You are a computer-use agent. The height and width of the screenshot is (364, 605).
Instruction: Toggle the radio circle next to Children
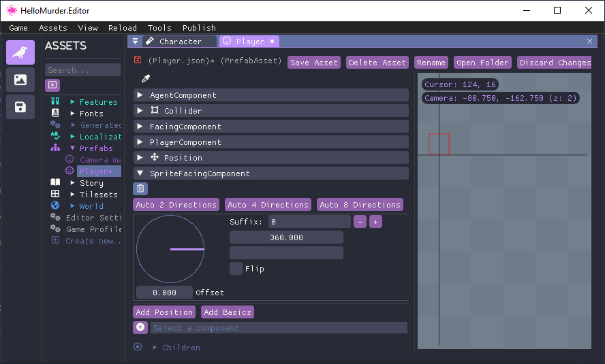point(138,347)
